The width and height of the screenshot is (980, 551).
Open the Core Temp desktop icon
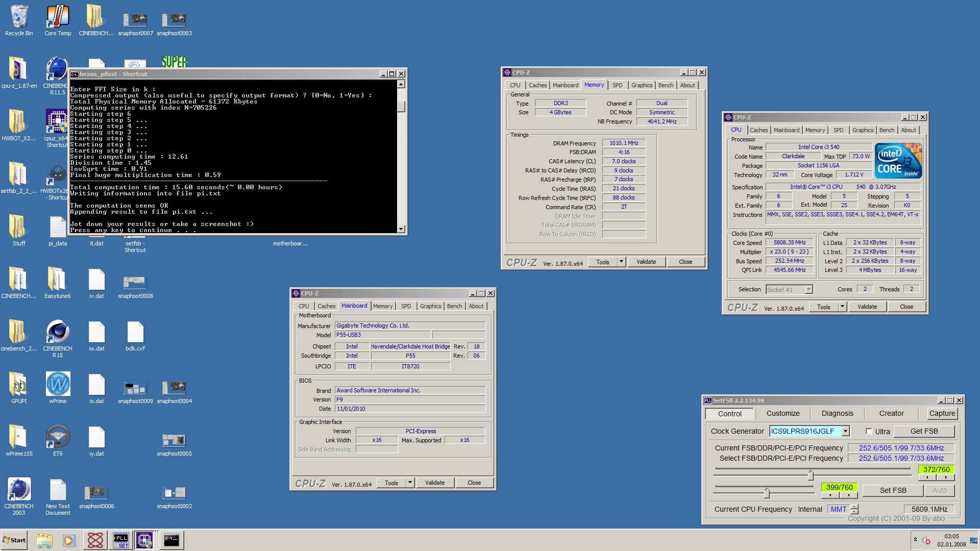click(58, 17)
